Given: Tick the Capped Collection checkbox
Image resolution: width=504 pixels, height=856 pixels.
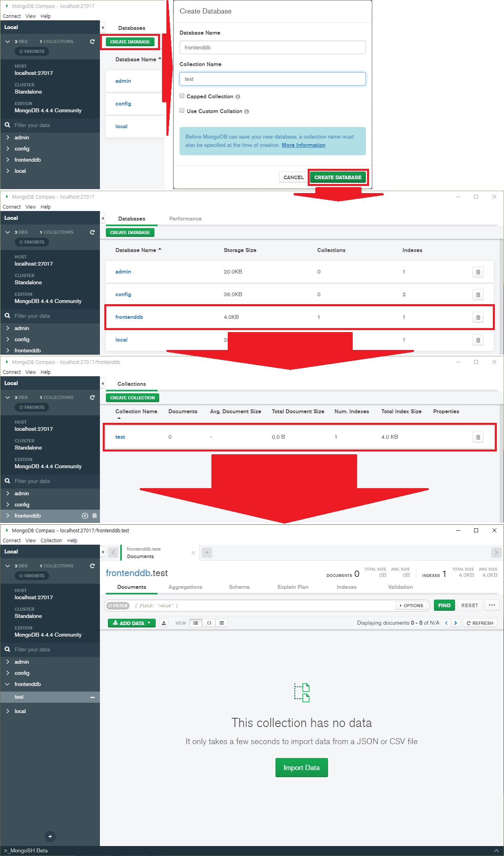Looking at the screenshot, I should click(182, 96).
